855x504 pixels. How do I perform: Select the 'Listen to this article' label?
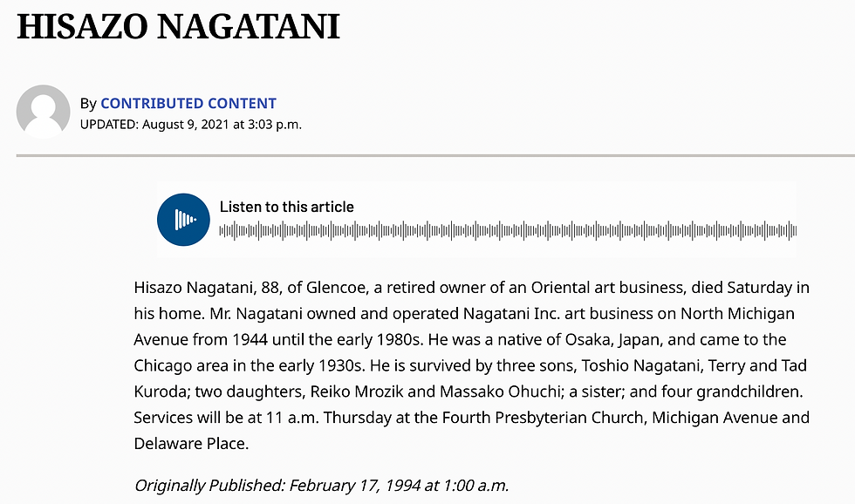(287, 207)
